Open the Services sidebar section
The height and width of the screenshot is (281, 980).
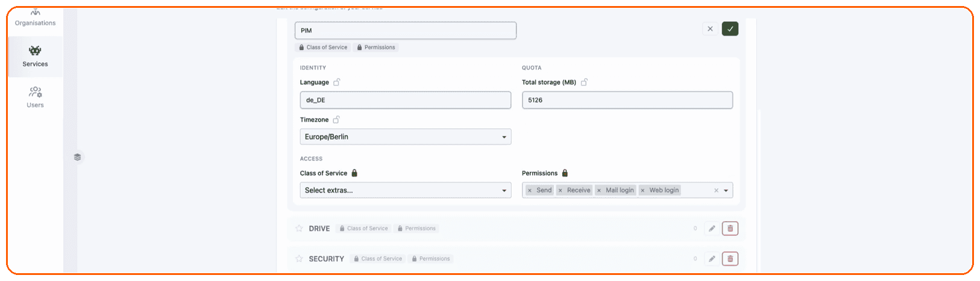point(36,57)
